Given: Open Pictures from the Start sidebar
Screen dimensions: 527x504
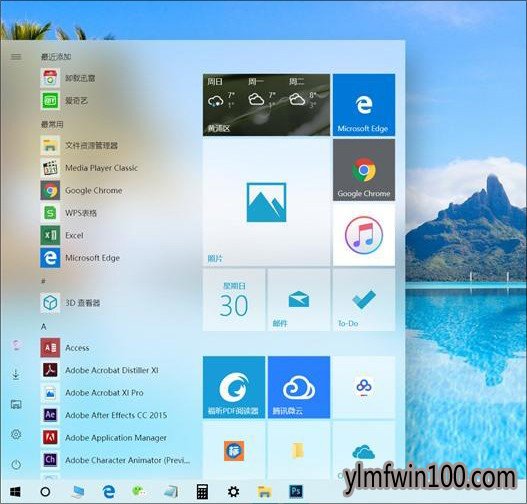Looking at the screenshot, I should pyautogui.click(x=16, y=404).
